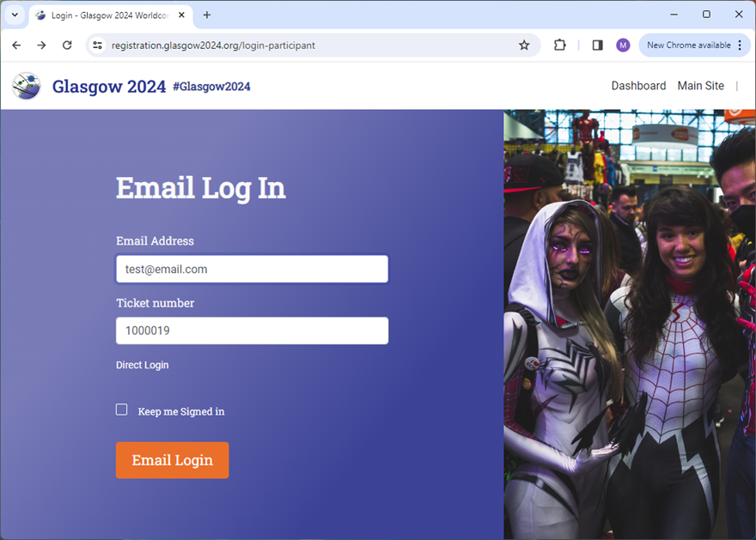Open the Main Site nav link

point(700,86)
